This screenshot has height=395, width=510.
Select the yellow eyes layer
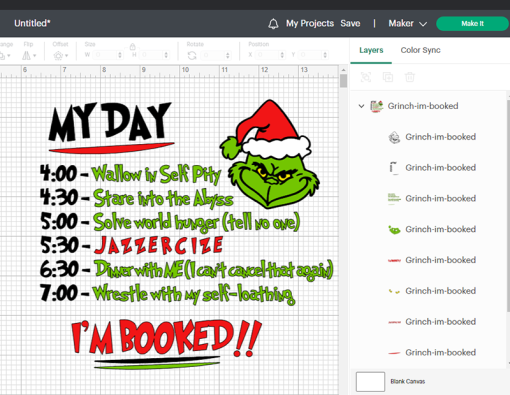tap(432, 291)
